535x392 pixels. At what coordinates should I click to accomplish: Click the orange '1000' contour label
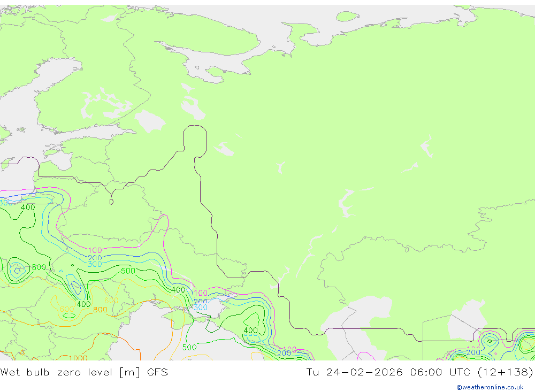click(x=78, y=358)
